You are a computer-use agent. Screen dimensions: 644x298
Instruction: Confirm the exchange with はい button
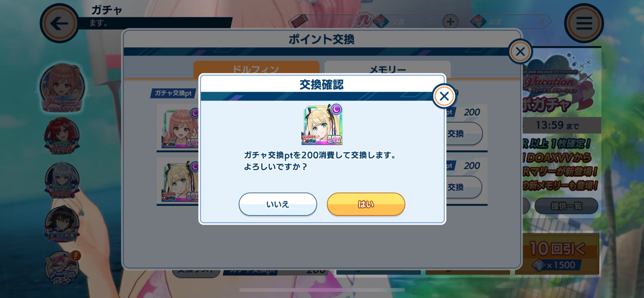coord(366,204)
